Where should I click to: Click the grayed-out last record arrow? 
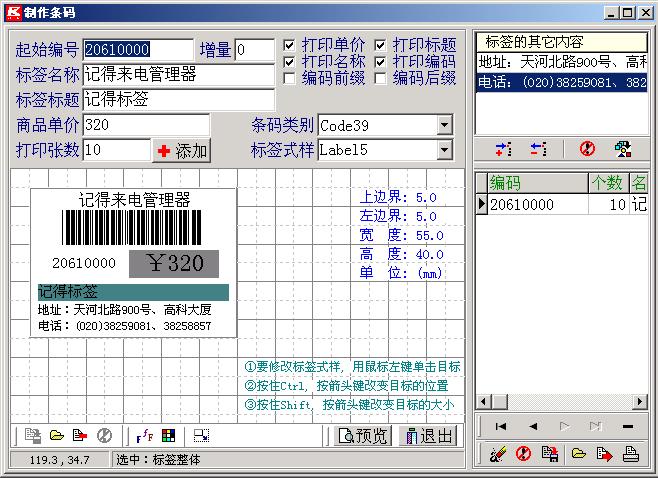point(596,426)
